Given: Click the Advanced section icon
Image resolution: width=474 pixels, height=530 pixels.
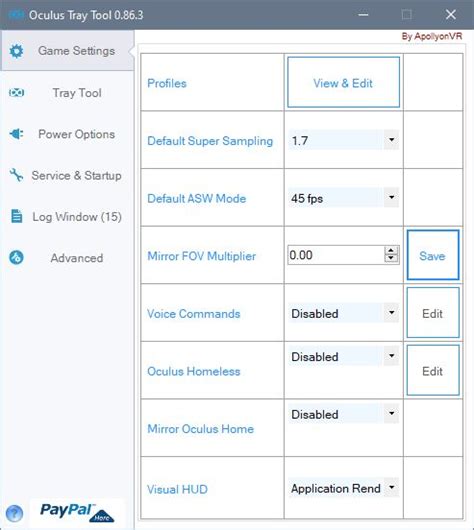Looking at the screenshot, I should (x=16, y=258).
